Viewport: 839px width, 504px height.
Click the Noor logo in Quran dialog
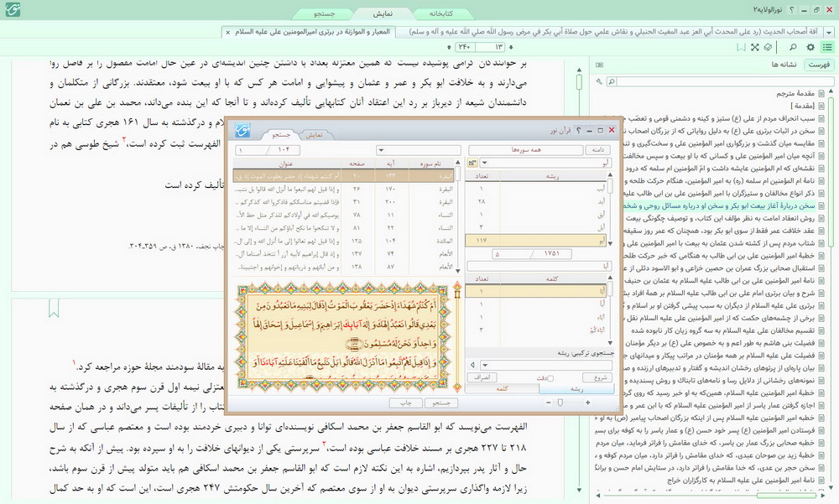pyautogui.click(x=242, y=130)
